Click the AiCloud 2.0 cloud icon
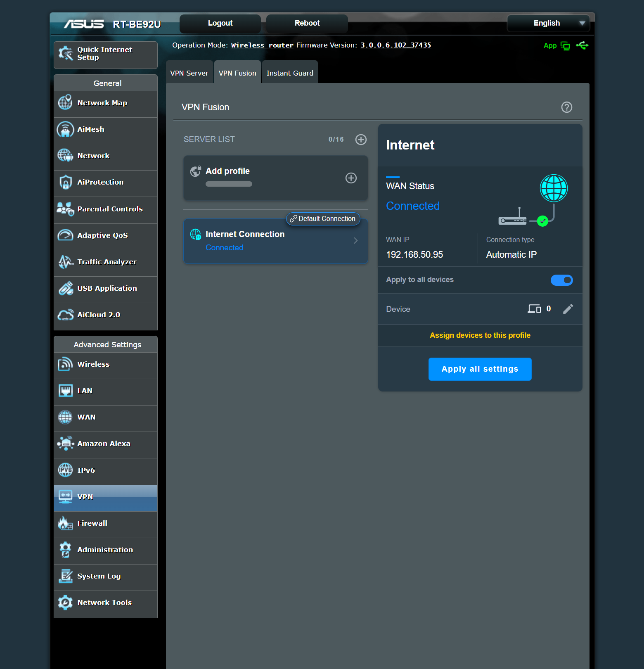This screenshot has height=669, width=644. point(65,315)
